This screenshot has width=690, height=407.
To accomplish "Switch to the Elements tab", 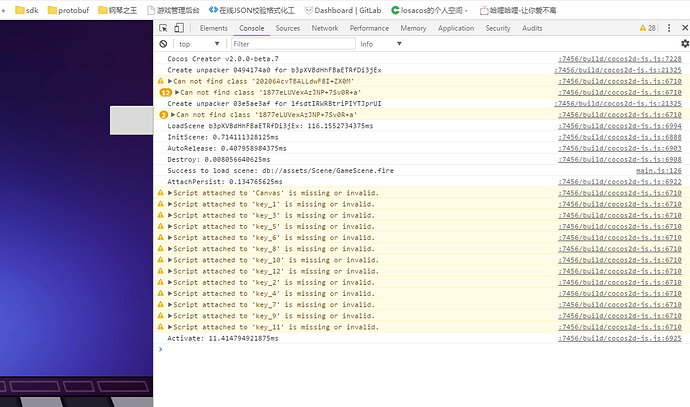I will pyautogui.click(x=213, y=28).
